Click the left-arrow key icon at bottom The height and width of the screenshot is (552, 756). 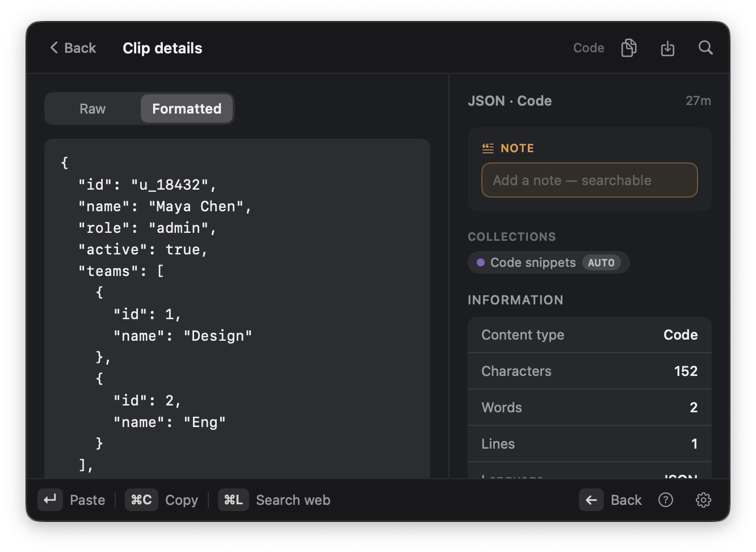point(591,500)
